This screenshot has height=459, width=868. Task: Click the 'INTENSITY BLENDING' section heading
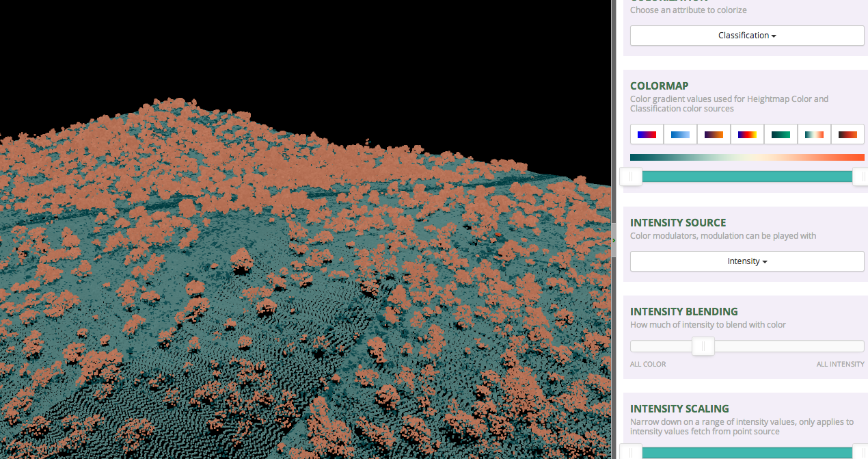pos(684,312)
